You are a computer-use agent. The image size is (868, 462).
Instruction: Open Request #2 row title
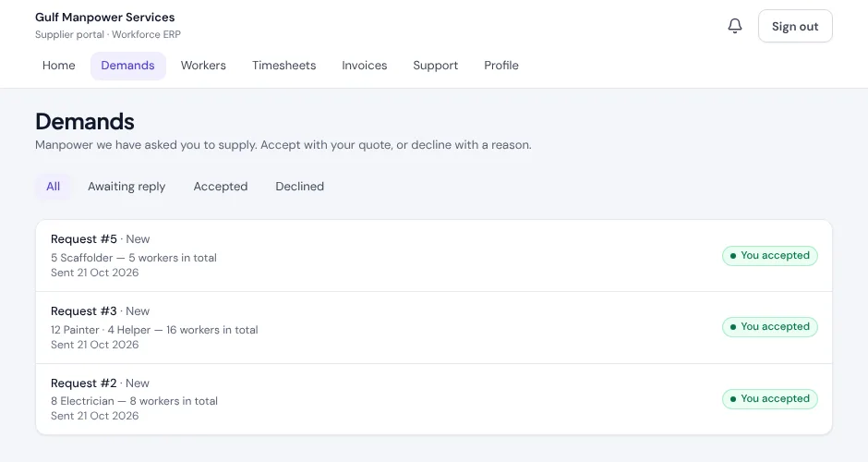tap(84, 383)
